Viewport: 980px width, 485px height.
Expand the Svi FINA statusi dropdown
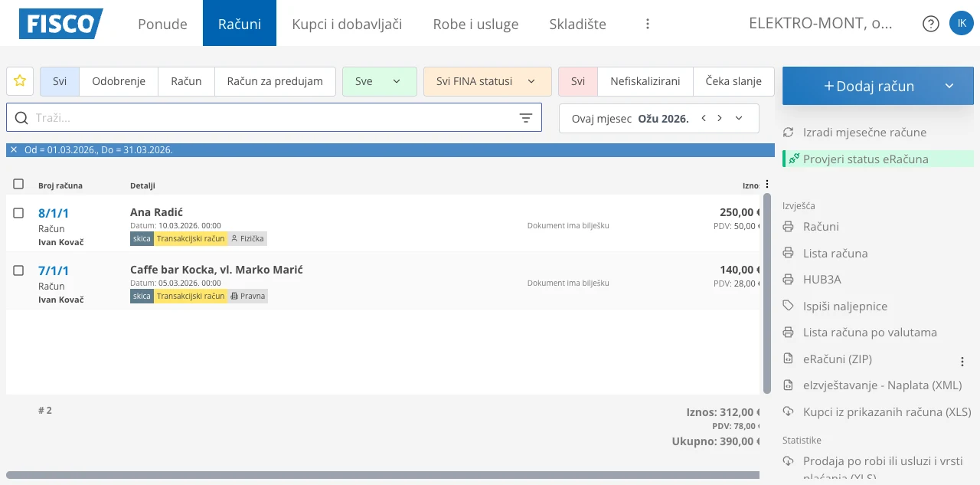coord(487,81)
